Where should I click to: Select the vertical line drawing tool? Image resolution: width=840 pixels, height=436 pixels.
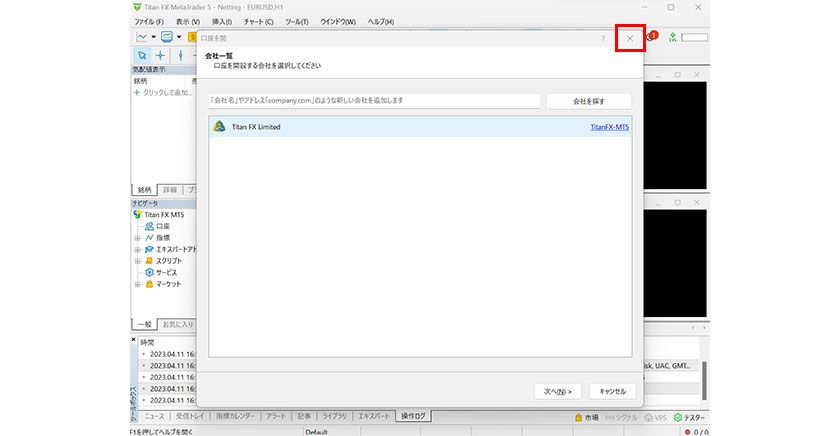pyautogui.click(x=181, y=55)
